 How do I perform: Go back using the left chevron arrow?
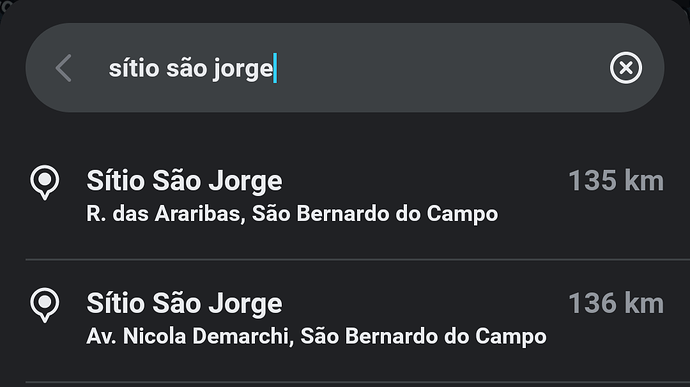64,68
